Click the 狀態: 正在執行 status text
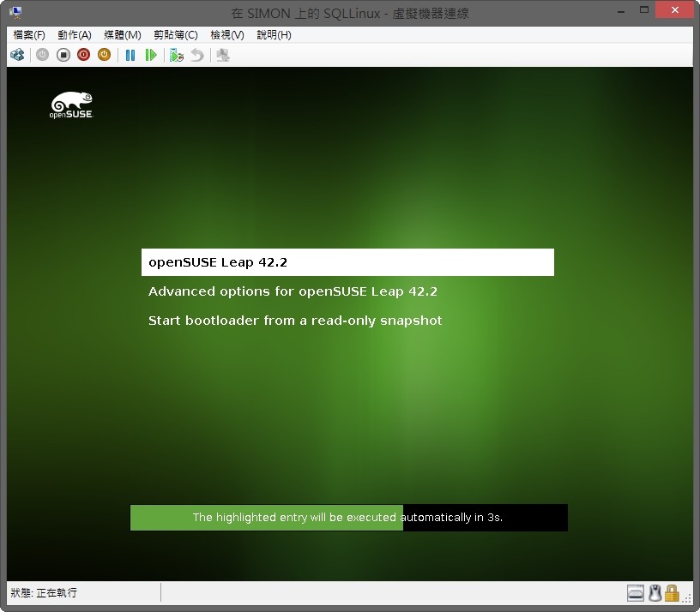Image resolution: width=700 pixels, height=612 pixels. pos(44,592)
